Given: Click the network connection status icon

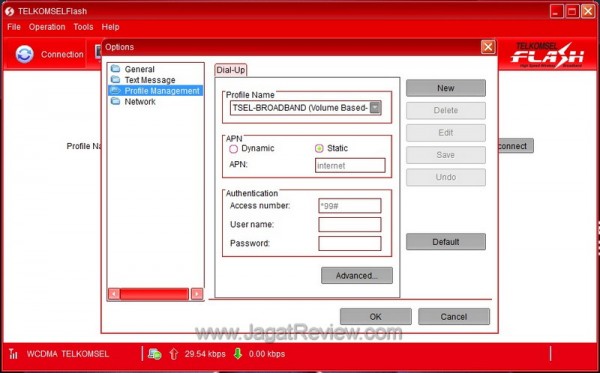Looking at the screenshot, I should [155, 354].
